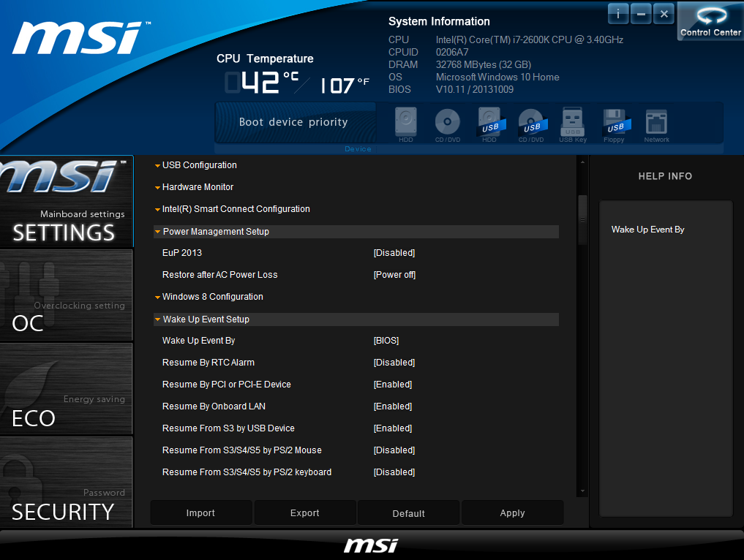Click the scrollbar up arrow
This screenshot has height=560, width=744.
coord(582,162)
